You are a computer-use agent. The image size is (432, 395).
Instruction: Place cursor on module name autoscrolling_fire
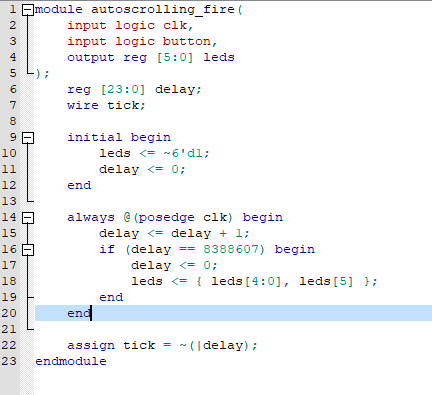[163, 9]
